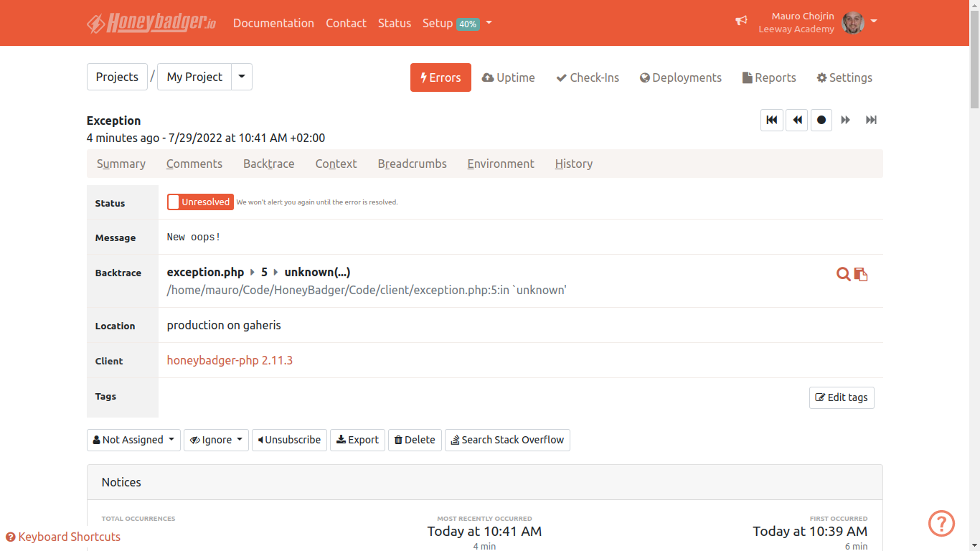Click the Honeybadger.io logo
This screenshot has height=551, width=980.
pos(151,23)
